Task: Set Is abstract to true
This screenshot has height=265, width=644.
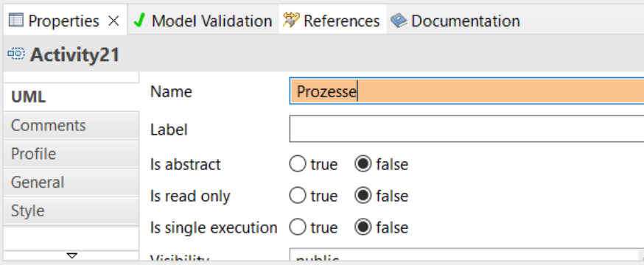Action: [x=298, y=164]
